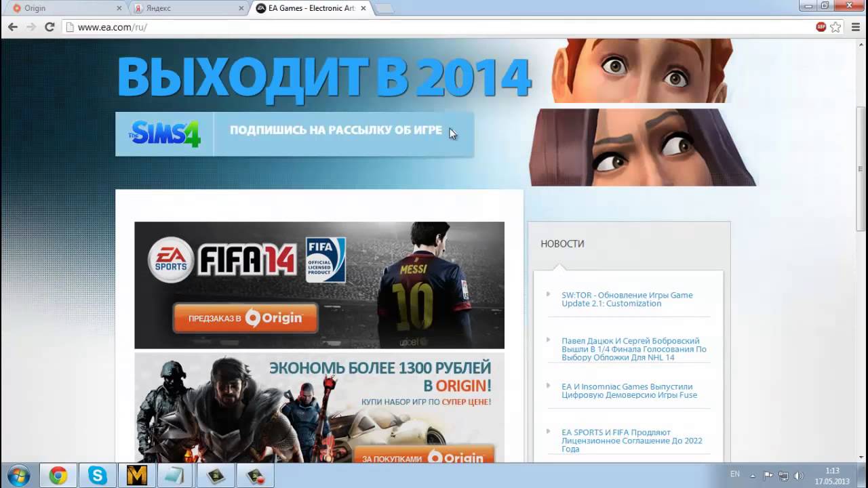
Task: Click the FIFA official licensed product badge
Action: (325, 260)
